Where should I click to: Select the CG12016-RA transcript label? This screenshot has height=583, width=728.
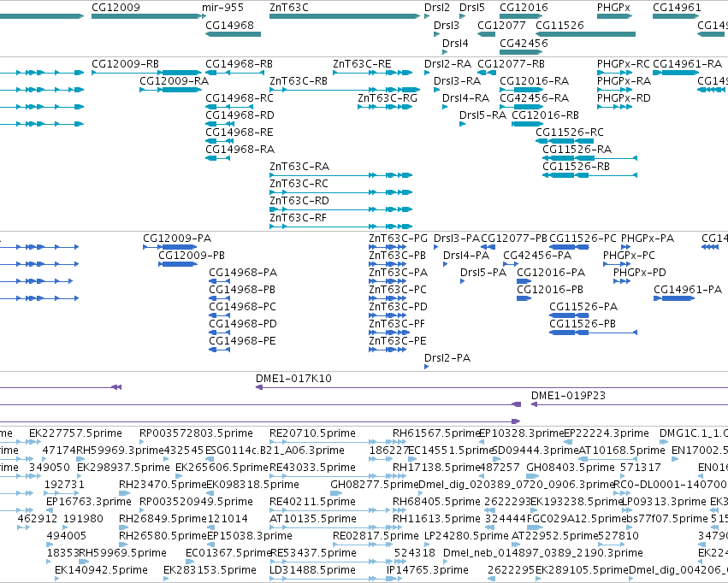[535, 81]
